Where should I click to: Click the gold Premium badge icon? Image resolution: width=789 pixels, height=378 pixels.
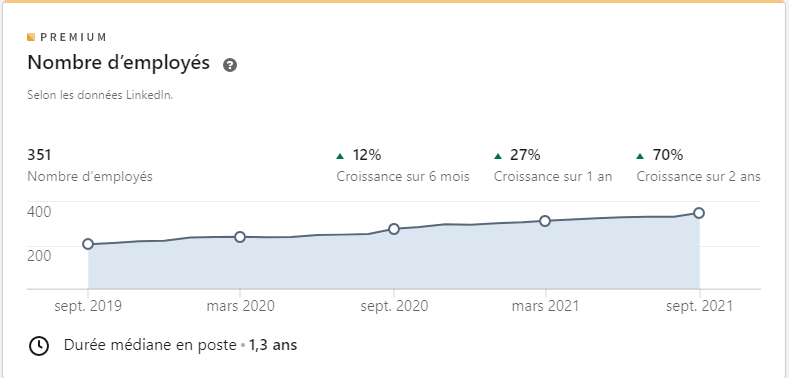(31, 37)
